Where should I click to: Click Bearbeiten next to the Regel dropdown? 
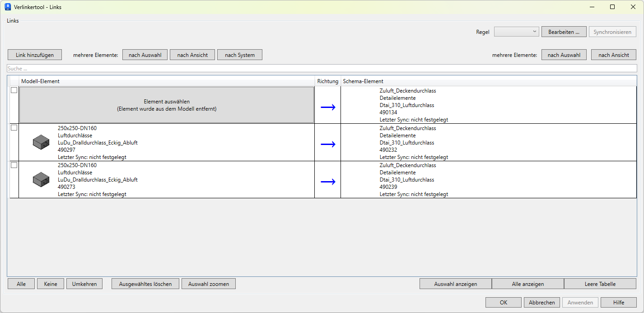(563, 32)
